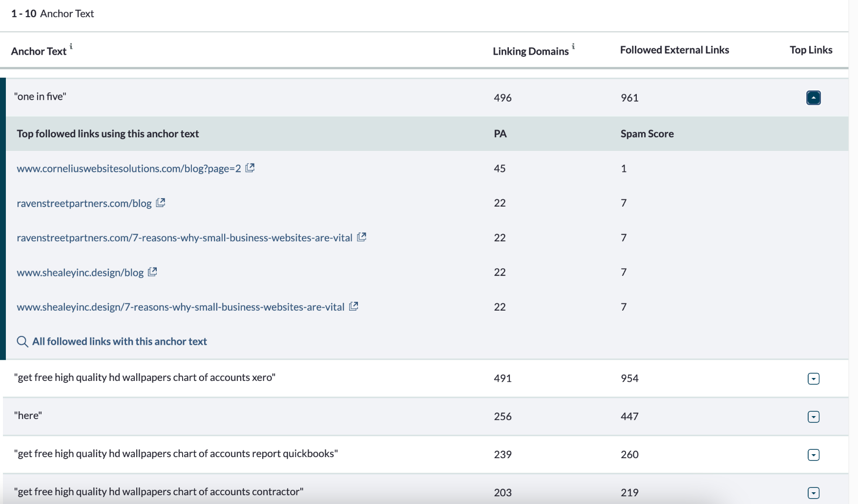Open the Anchor Text info tooltip
858x504 pixels.
click(72, 47)
